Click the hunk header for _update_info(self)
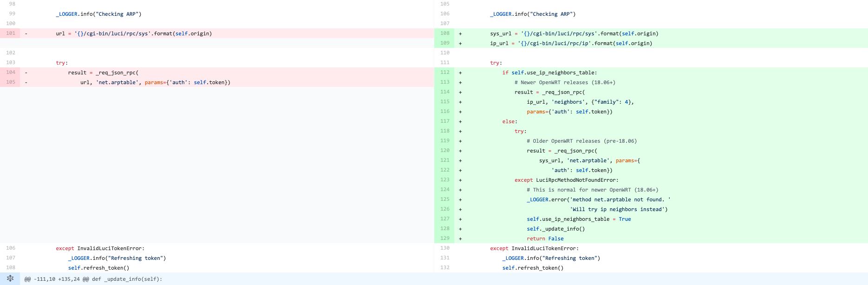The width and height of the screenshot is (868, 285). (93, 279)
